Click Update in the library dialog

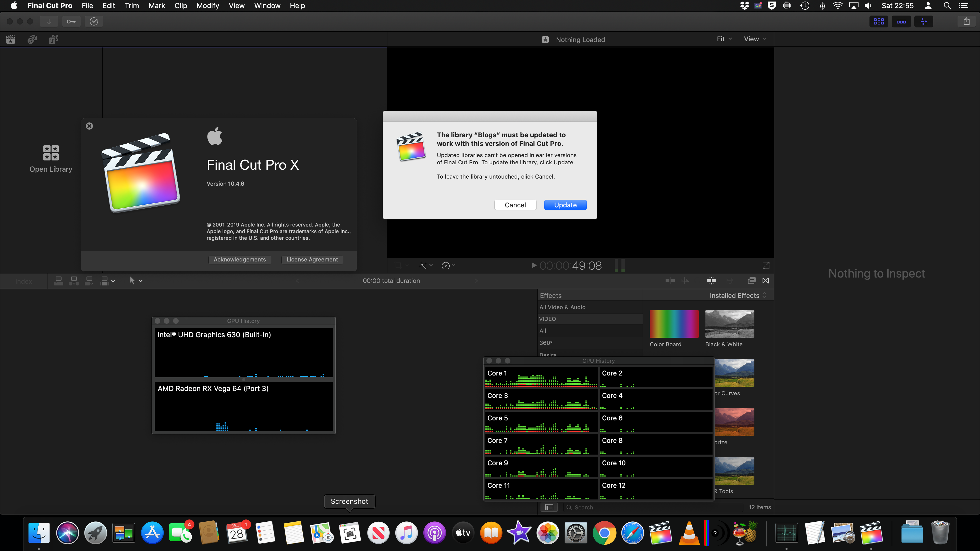coord(565,205)
